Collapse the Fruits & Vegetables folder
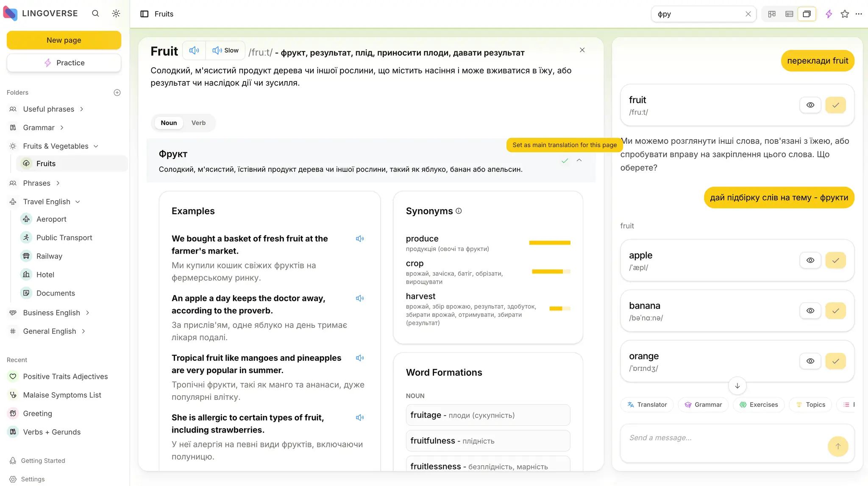868x486 pixels. pyautogui.click(x=96, y=146)
